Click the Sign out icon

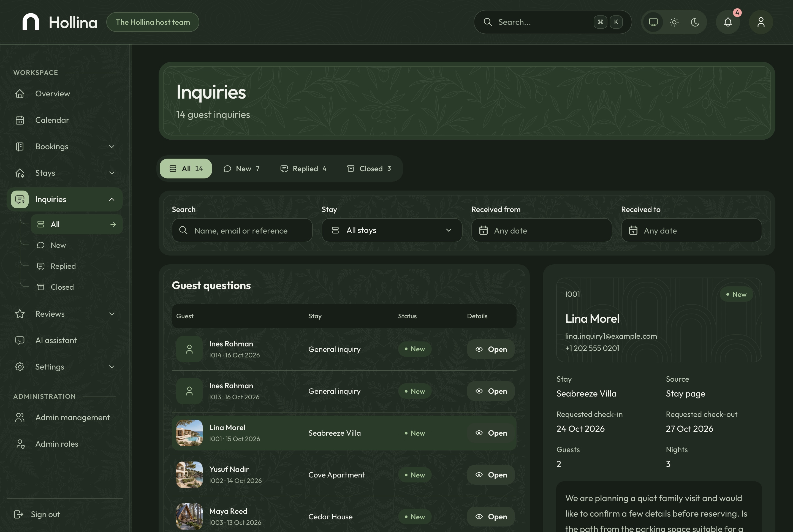pos(19,514)
